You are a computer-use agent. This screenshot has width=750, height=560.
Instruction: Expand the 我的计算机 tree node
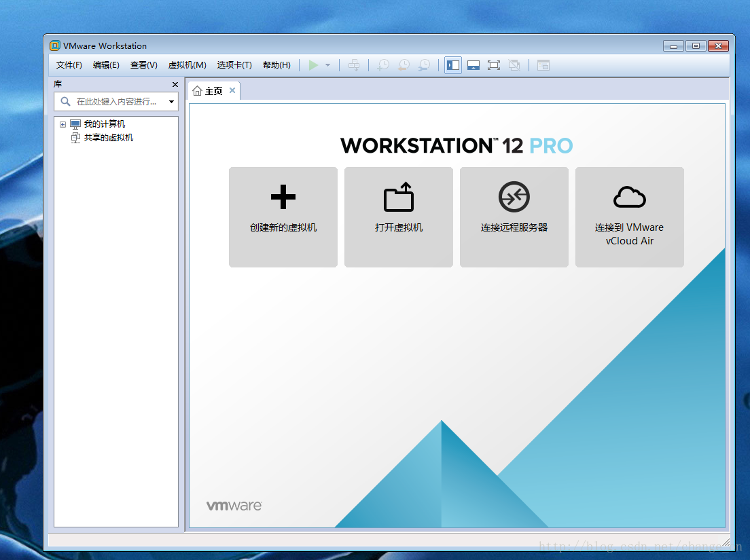click(x=62, y=124)
